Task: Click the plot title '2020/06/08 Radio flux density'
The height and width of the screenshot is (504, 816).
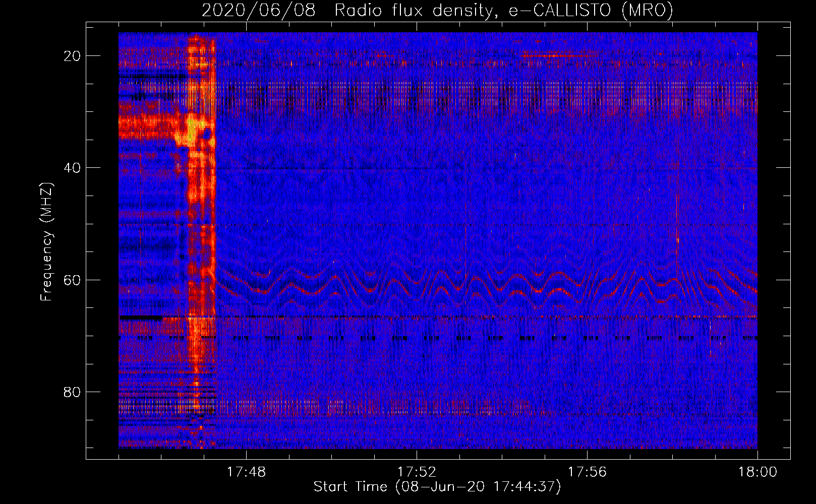Action: tap(437, 10)
